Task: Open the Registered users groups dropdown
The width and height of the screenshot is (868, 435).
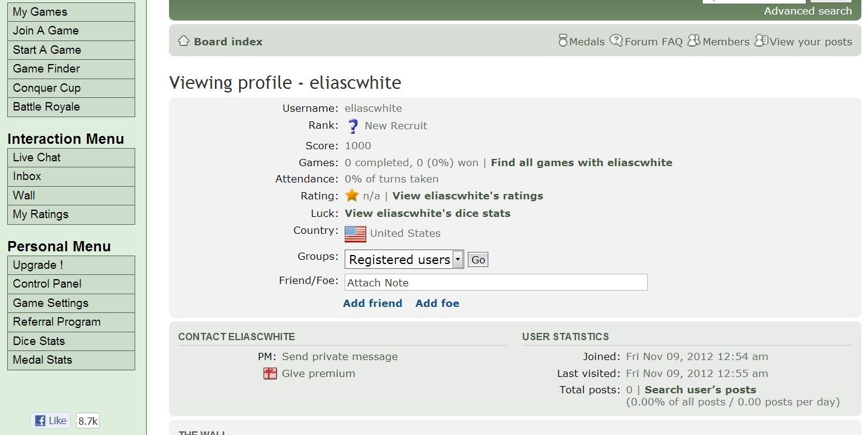Action: [404, 260]
